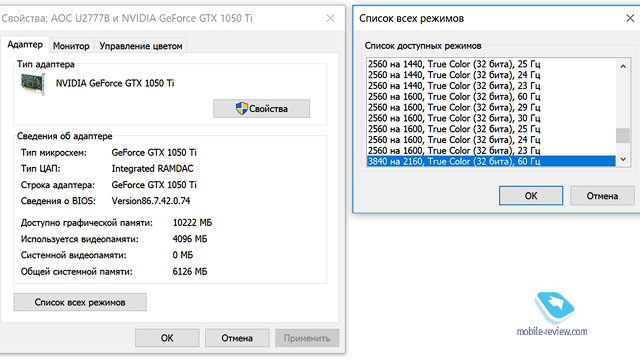Confirm OK in the modes list dialog
The height and width of the screenshot is (360, 640).
[x=531, y=196]
